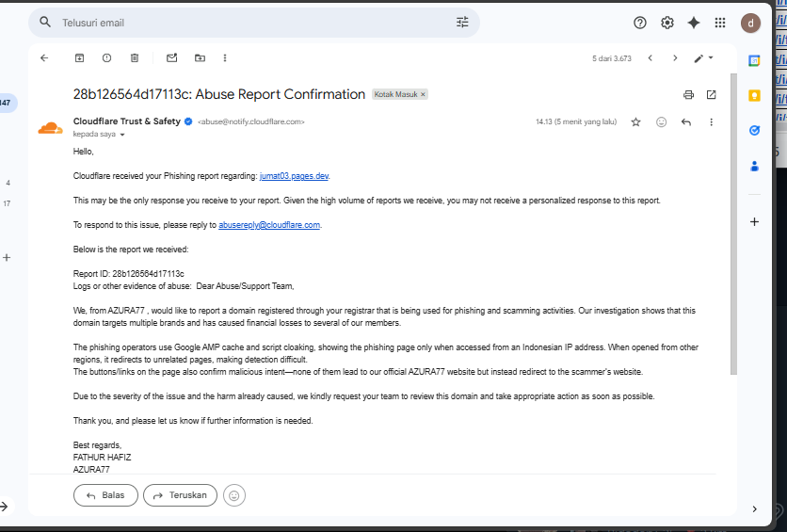The height and width of the screenshot is (532, 787).
Task: Open Gemini sparkle assistant
Action: click(x=694, y=23)
